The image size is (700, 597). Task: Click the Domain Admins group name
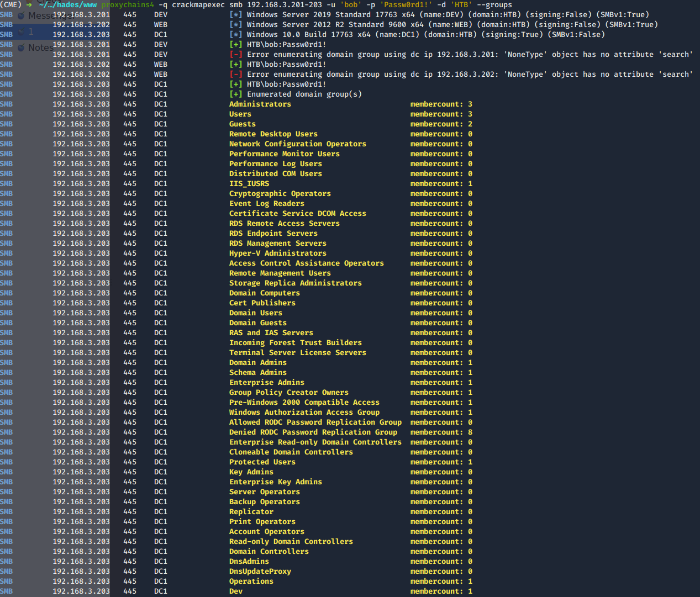(257, 363)
